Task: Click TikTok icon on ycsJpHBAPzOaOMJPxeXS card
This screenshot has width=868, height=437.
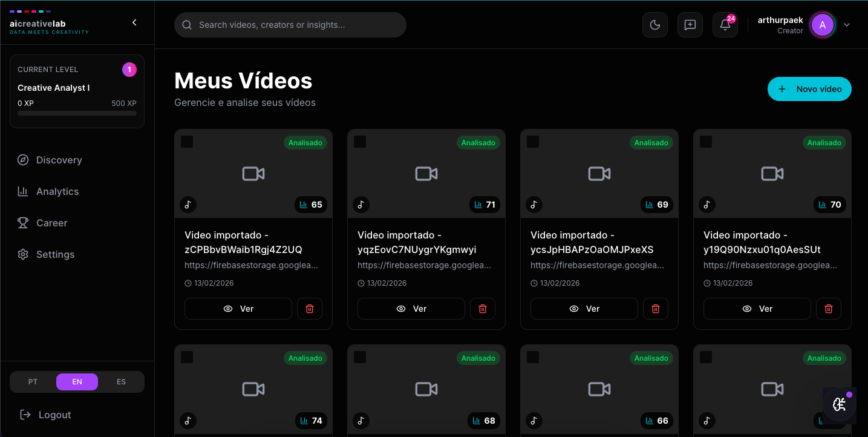Action: pyautogui.click(x=534, y=205)
